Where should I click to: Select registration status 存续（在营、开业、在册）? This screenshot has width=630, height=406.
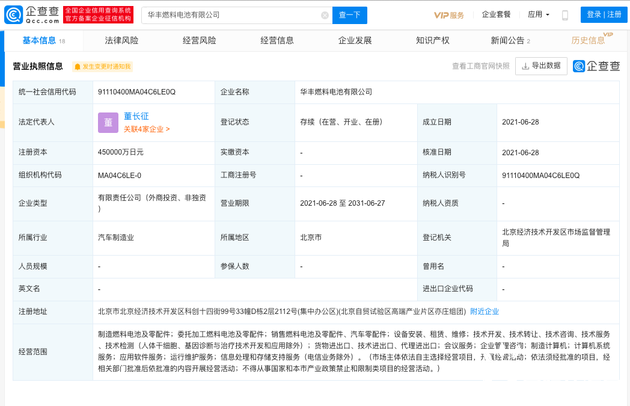(341, 122)
